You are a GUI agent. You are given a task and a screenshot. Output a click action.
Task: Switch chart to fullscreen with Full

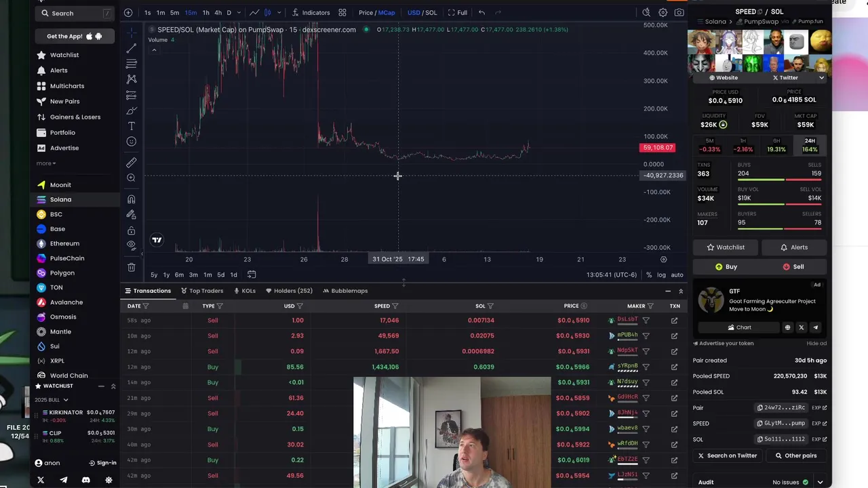click(457, 12)
